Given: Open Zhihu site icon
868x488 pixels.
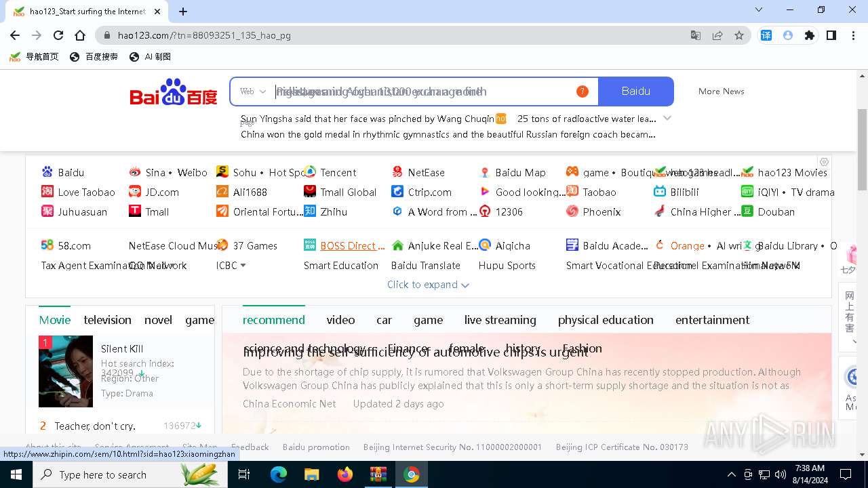Looking at the screenshot, I should 310,211.
